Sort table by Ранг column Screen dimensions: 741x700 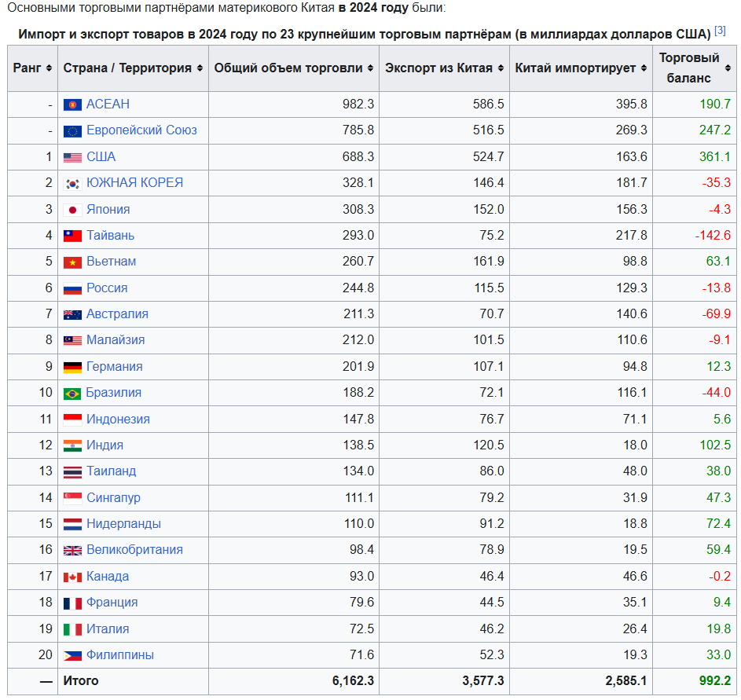click(50, 68)
